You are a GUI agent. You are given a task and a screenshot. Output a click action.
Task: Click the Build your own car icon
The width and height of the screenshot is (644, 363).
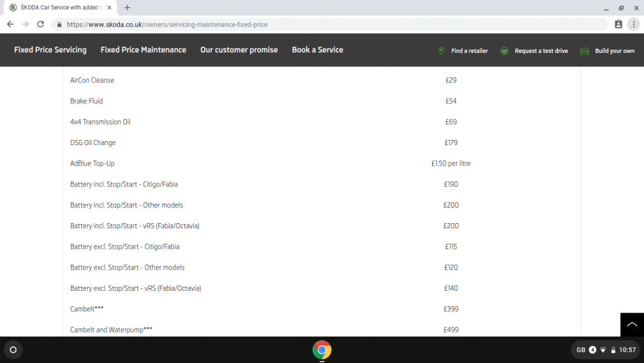point(585,51)
